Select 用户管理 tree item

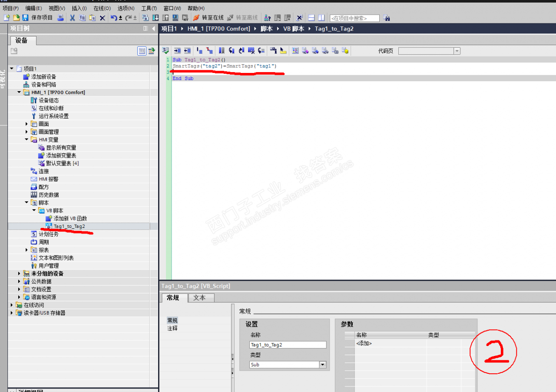point(49,266)
